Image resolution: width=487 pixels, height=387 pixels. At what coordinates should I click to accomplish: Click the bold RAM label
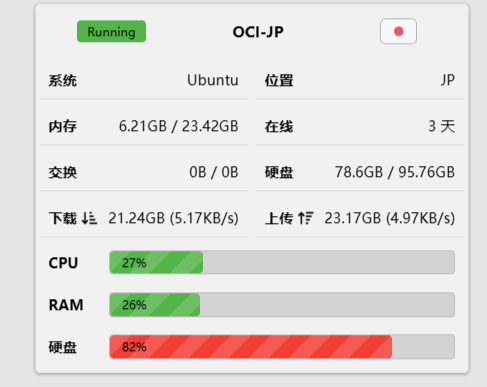pos(66,305)
